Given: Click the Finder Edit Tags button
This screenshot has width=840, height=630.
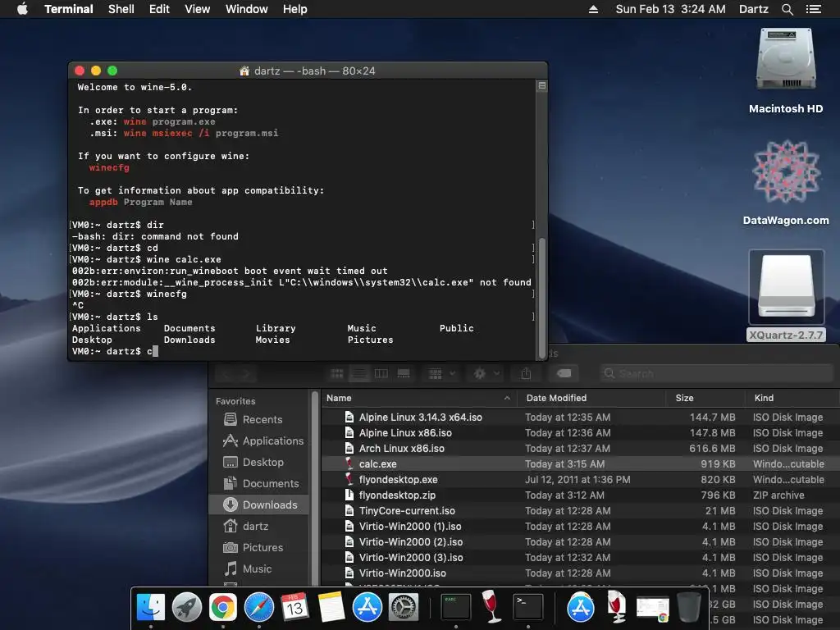Looking at the screenshot, I should [x=564, y=373].
